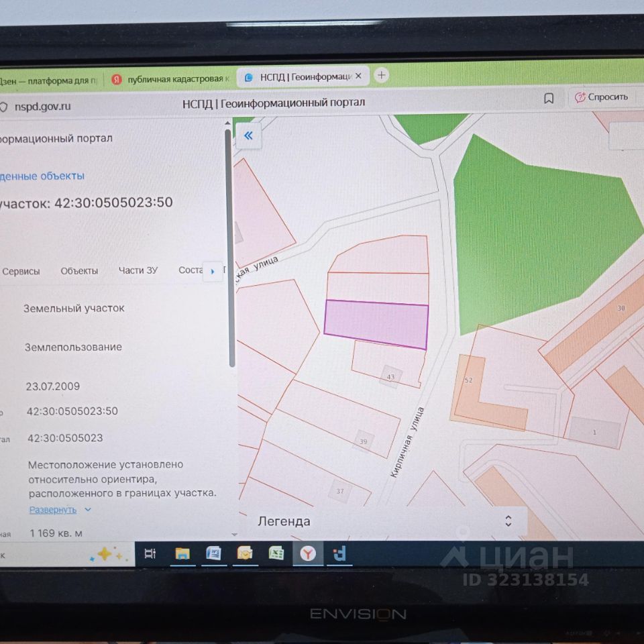Bookmark this page in the address bar

(549, 99)
